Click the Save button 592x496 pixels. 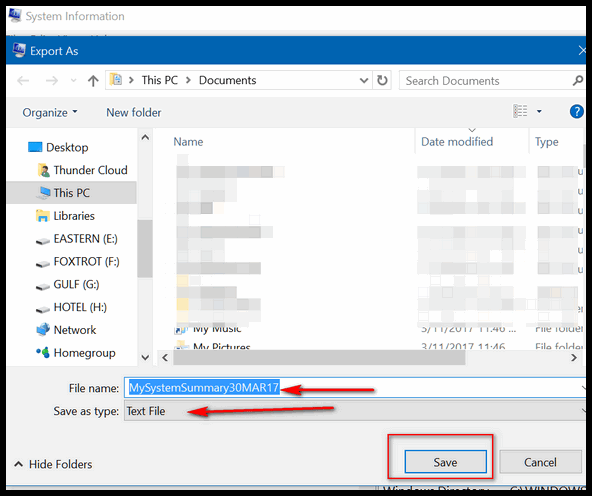[x=446, y=462]
